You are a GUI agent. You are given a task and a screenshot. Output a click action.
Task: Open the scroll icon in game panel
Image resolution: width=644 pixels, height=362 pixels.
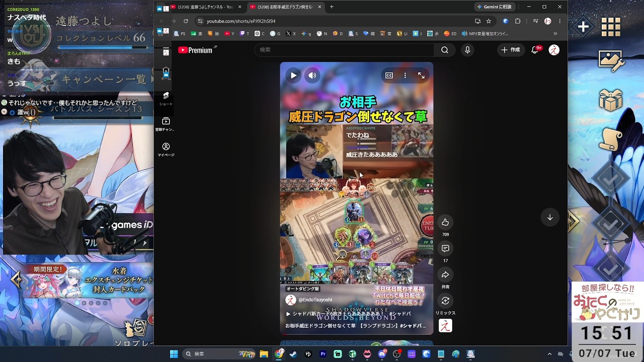pyautogui.click(x=611, y=139)
